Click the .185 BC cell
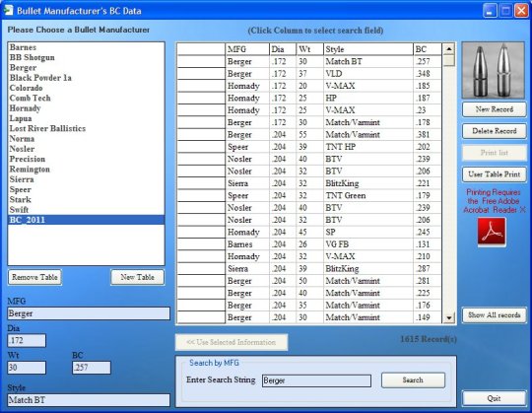The width and height of the screenshot is (532, 413). tap(428, 86)
